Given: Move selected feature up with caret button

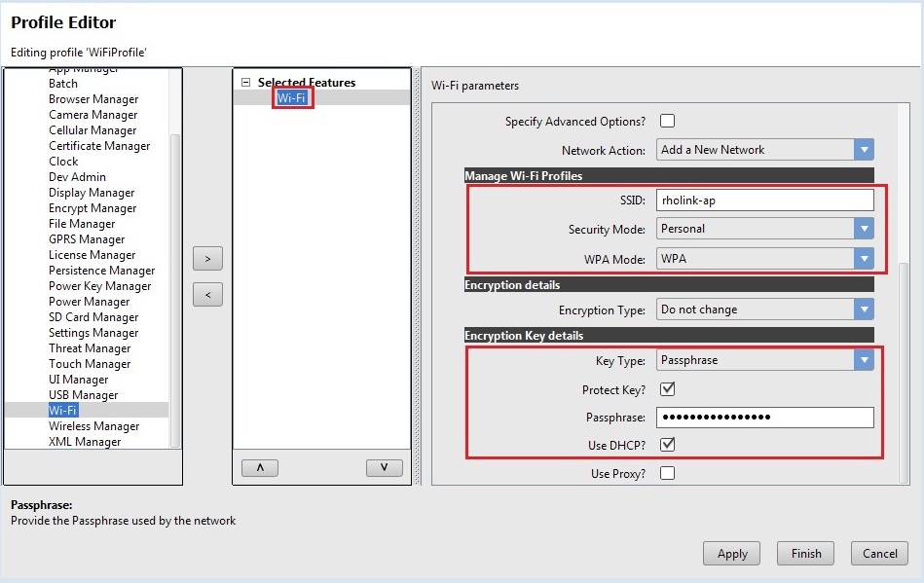Looking at the screenshot, I should click(259, 467).
